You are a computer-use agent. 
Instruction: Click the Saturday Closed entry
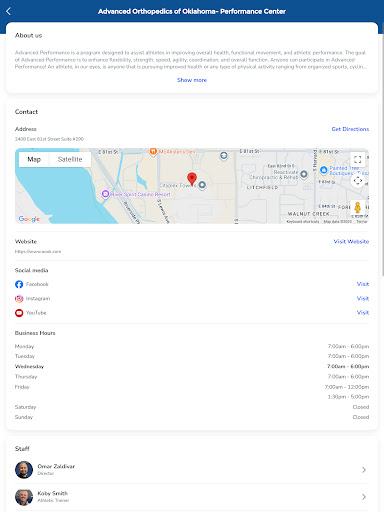pyautogui.click(x=361, y=407)
